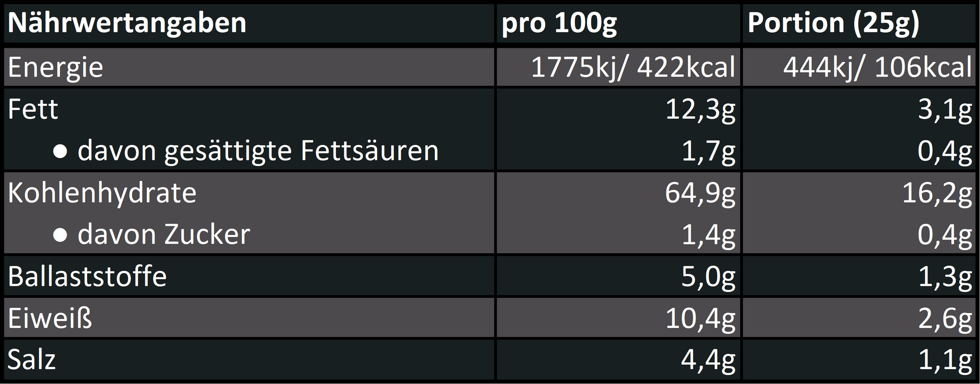Select the 5,0g fibre value
Screen dimensions: 980x384
pos(708,276)
